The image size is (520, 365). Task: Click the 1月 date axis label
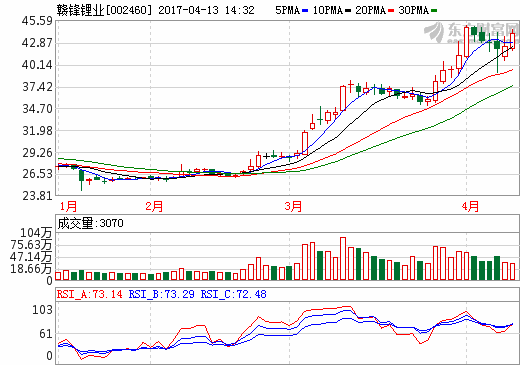point(68,206)
